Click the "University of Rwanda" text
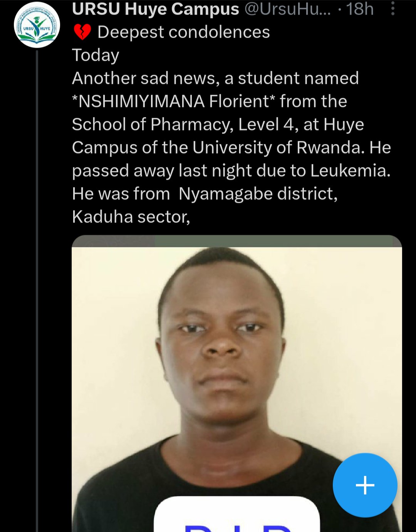416x532 pixels. click(278, 147)
